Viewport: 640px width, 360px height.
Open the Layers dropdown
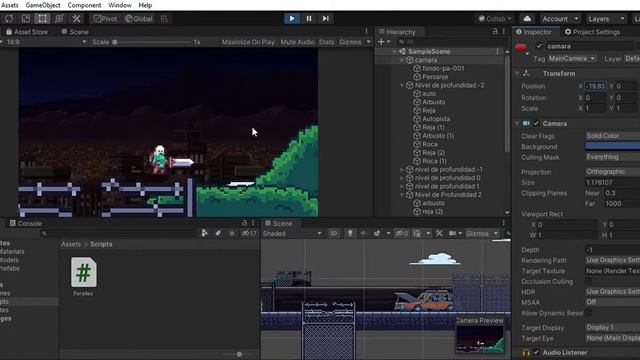(606, 19)
